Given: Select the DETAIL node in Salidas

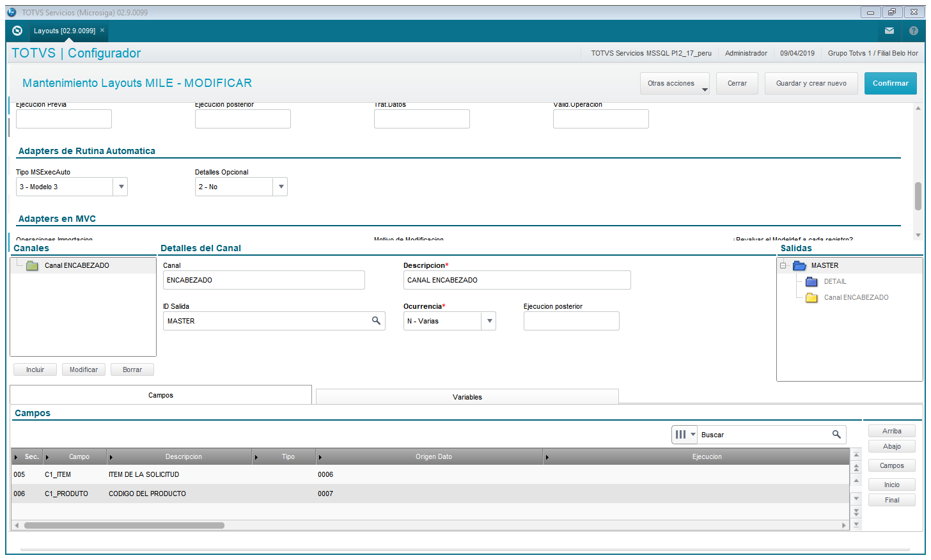Looking at the screenshot, I should (x=835, y=281).
